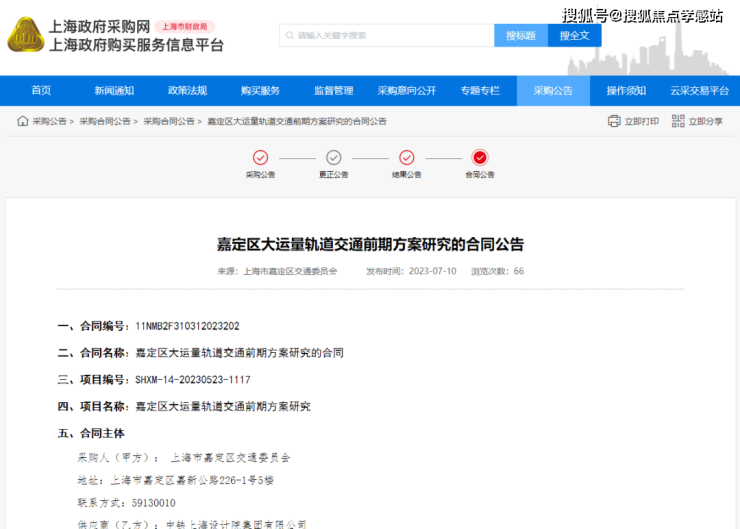
Task: Open 采购意向公开 navigation item
Action: coord(406,91)
